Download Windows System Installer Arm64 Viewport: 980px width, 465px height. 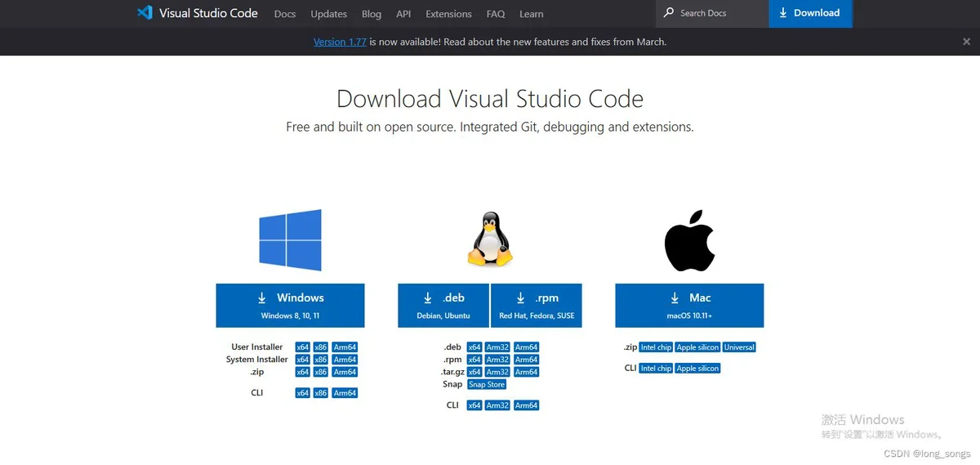coord(345,360)
